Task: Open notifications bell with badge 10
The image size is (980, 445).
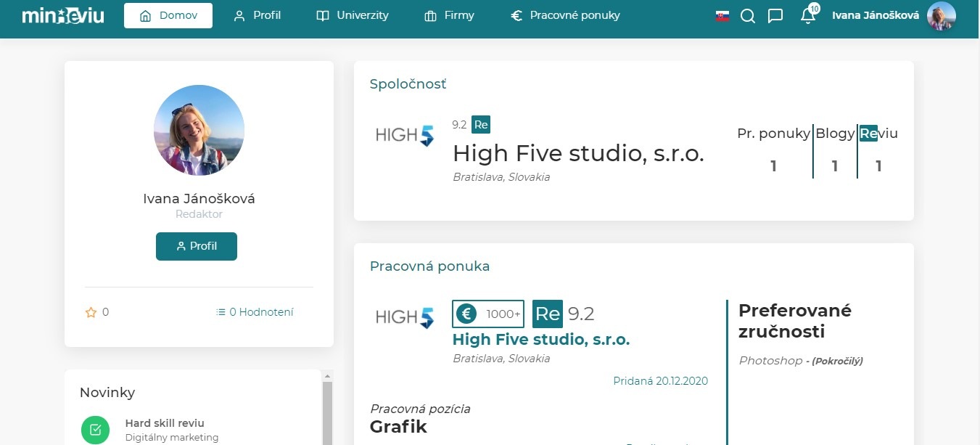Action: (808, 16)
